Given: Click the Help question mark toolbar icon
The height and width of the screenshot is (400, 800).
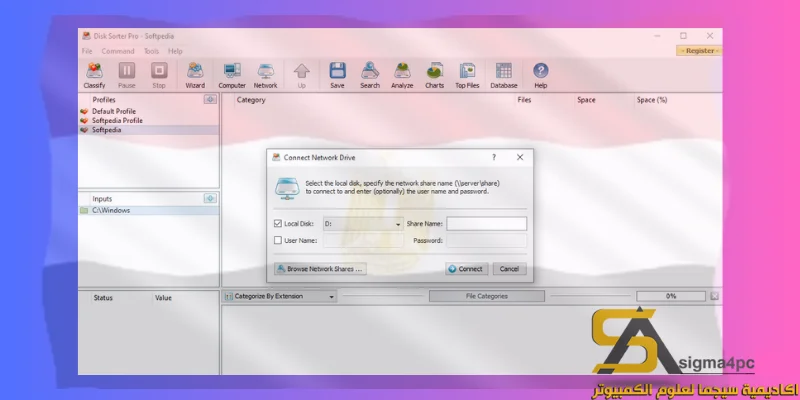Looking at the screenshot, I should point(541,75).
